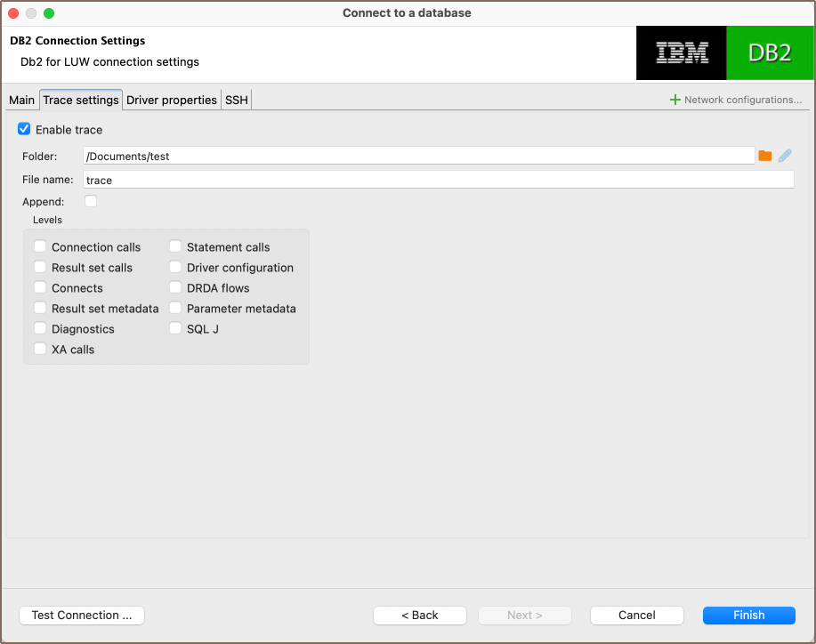This screenshot has width=816, height=644.
Task: Click the IBM logo banner
Action: (x=682, y=52)
